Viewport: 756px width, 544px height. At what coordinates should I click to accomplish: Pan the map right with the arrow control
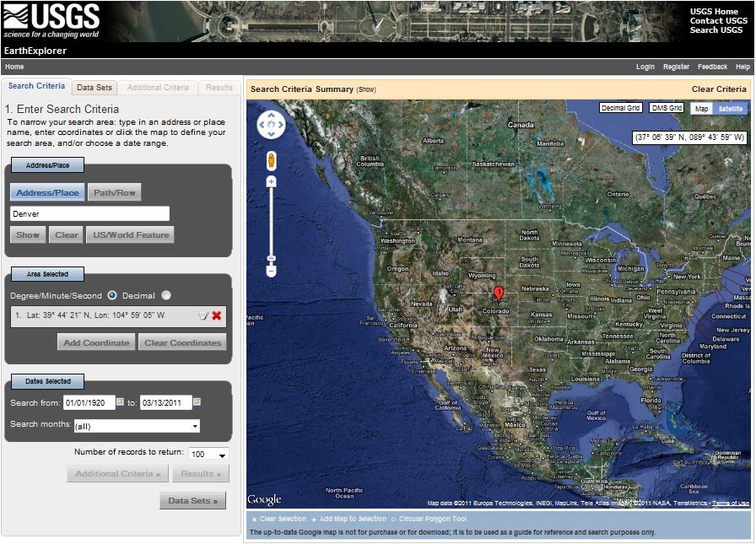[x=281, y=125]
